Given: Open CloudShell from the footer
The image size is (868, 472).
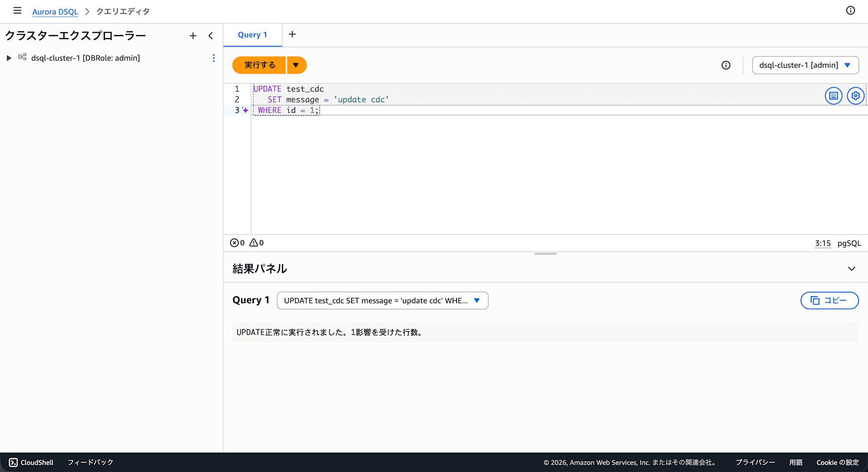Looking at the screenshot, I should 31,462.
